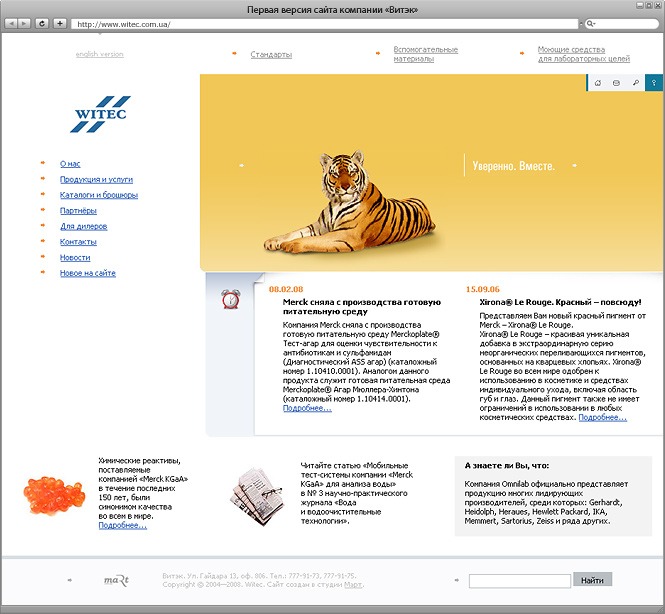Click the footer site search input field
665x614 pixels.
[520, 581]
